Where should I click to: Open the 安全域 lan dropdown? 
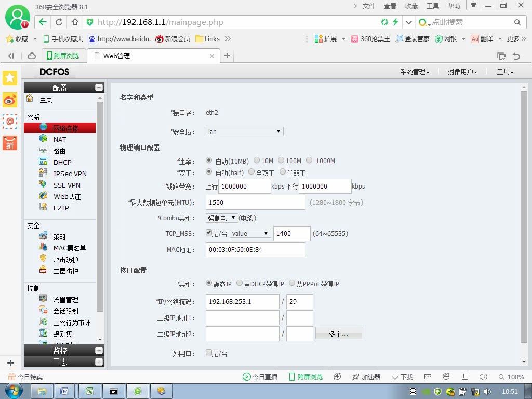tap(244, 131)
